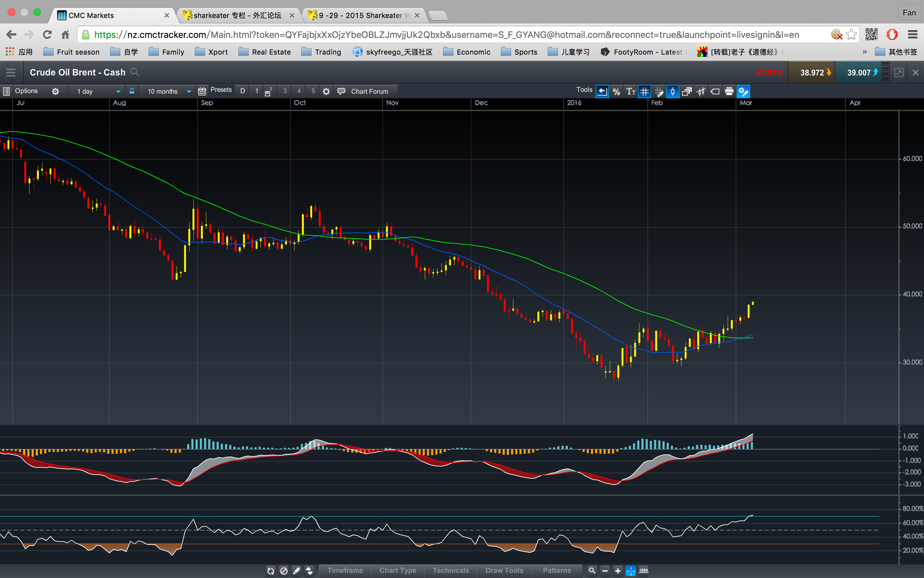The image size is (924, 578).
Task: Open the Real Estate bookmarks folder
Action: (265, 52)
